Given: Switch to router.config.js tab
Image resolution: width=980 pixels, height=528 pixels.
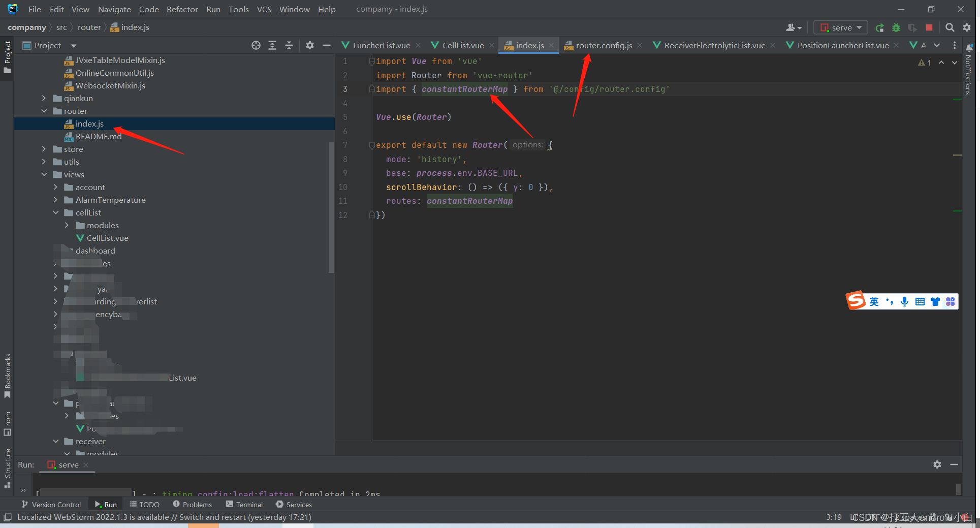Looking at the screenshot, I should pos(604,45).
